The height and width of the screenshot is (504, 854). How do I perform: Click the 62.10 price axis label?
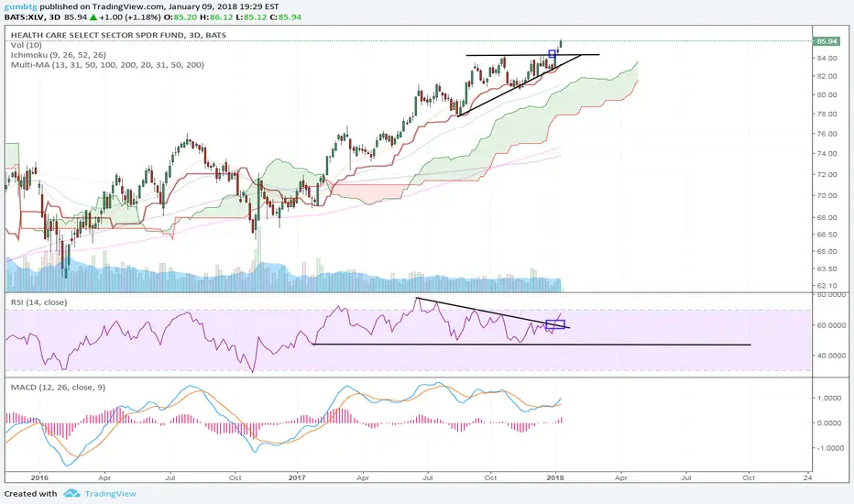click(827, 286)
